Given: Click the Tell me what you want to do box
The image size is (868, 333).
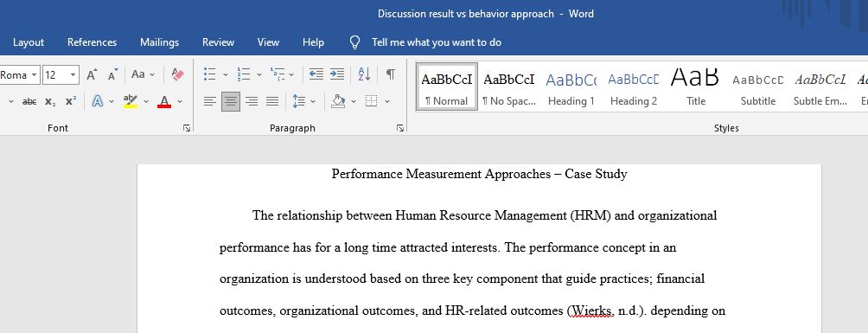Looking at the screenshot, I should click(437, 42).
